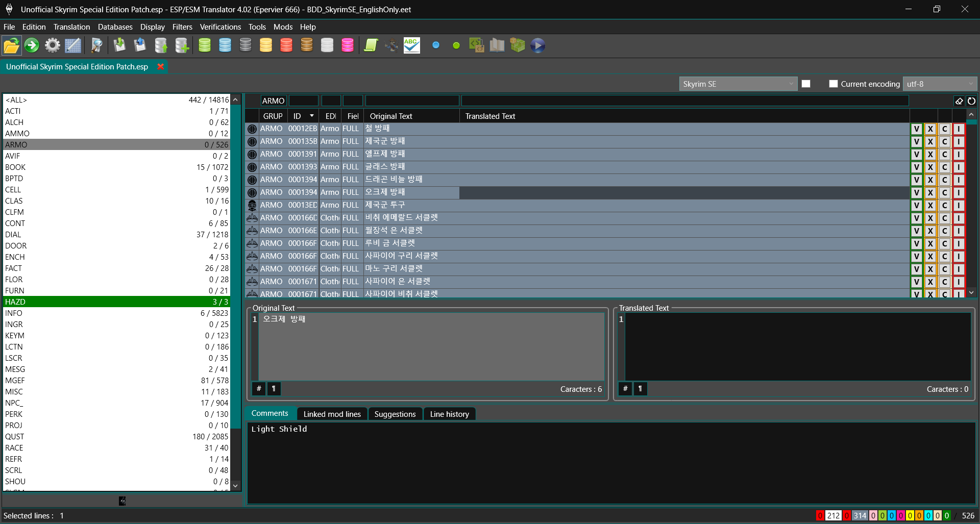980x524 pixels.
Task: Click the record list scrollbar up arrow
Action: (x=235, y=100)
